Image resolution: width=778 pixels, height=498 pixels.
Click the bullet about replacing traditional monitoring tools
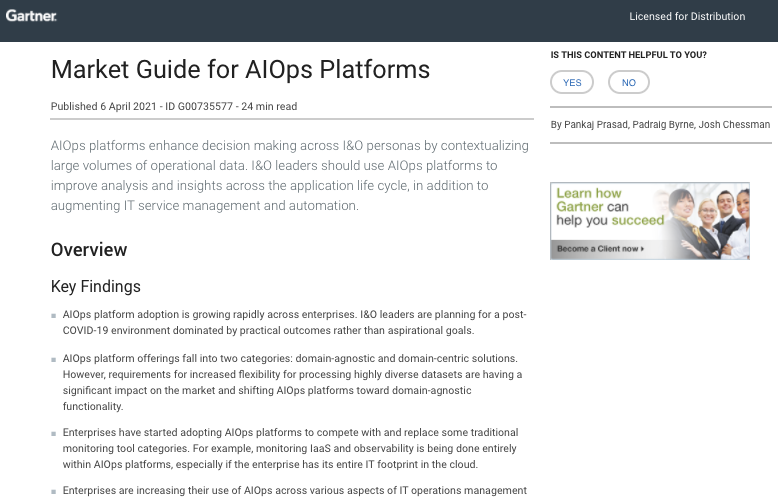point(290,448)
